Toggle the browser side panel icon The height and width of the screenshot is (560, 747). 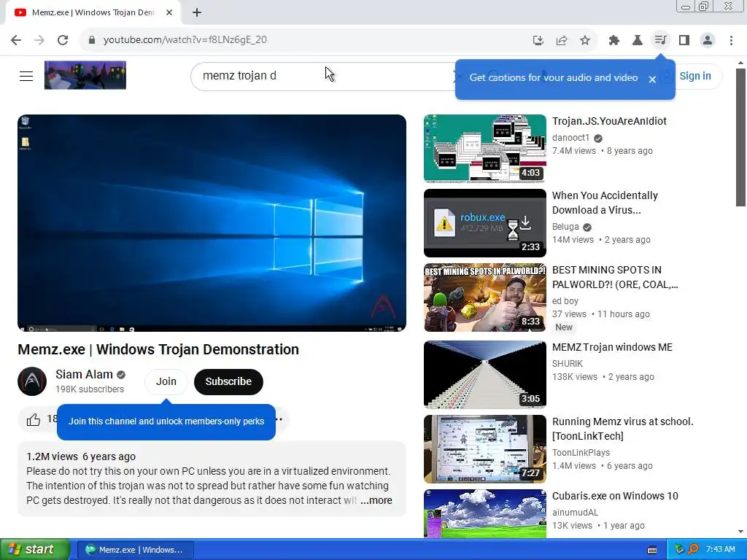pyautogui.click(x=684, y=41)
